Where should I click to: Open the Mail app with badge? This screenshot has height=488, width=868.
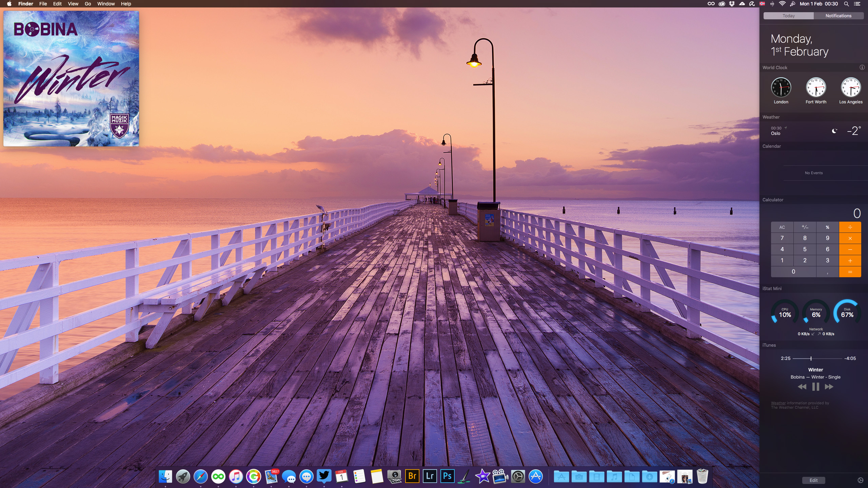(x=271, y=476)
